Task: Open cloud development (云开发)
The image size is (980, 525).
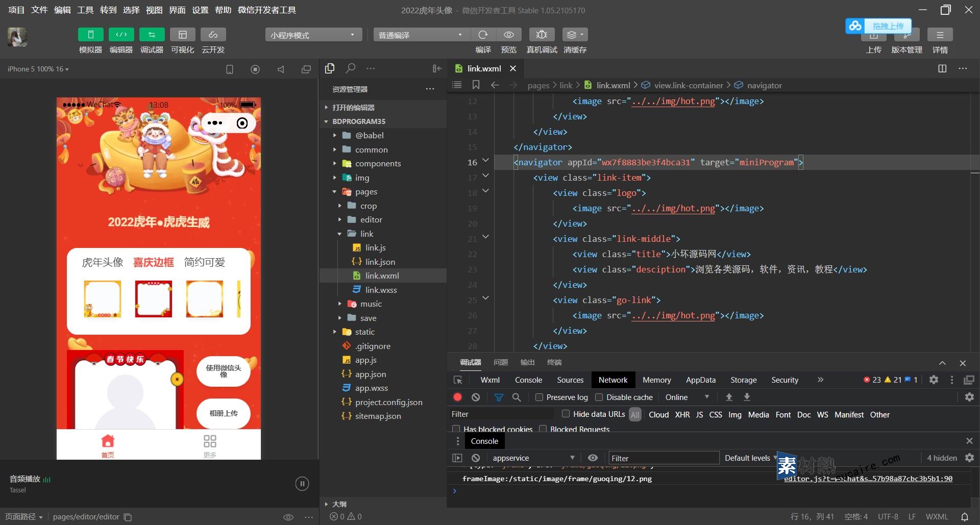Action: [213, 35]
